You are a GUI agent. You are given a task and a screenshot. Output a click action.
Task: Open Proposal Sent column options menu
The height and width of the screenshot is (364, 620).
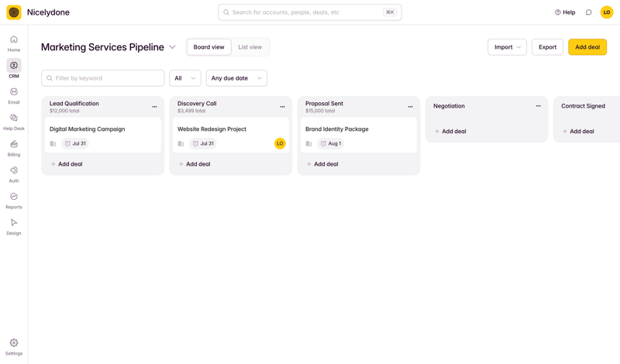[411, 107]
